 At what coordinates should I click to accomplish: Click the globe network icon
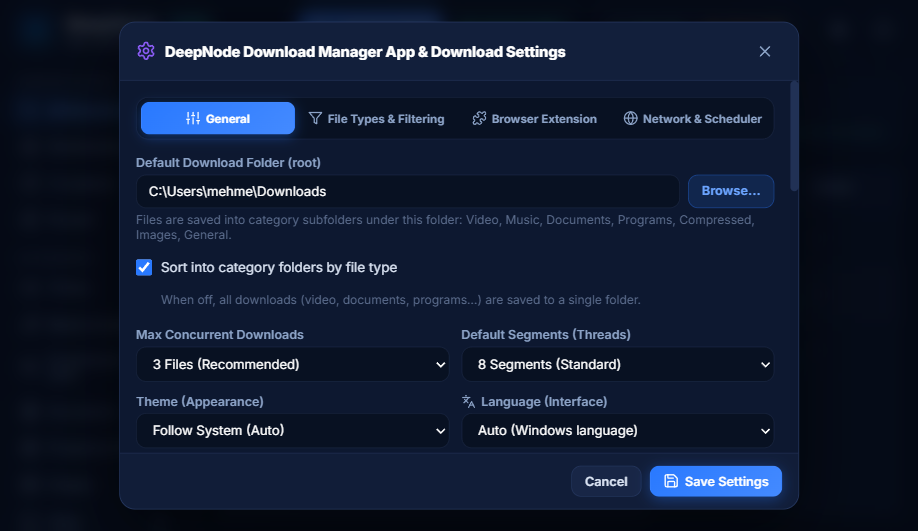coord(631,118)
